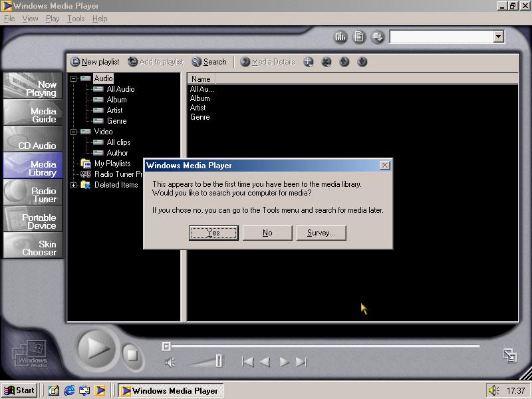This screenshot has height=399, width=532.
Task: Open the Play menu
Action: pyautogui.click(x=53, y=19)
